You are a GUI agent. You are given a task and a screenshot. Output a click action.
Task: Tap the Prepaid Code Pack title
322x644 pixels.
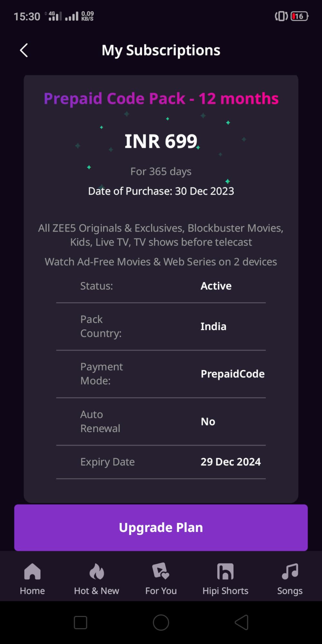pos(161,99)
